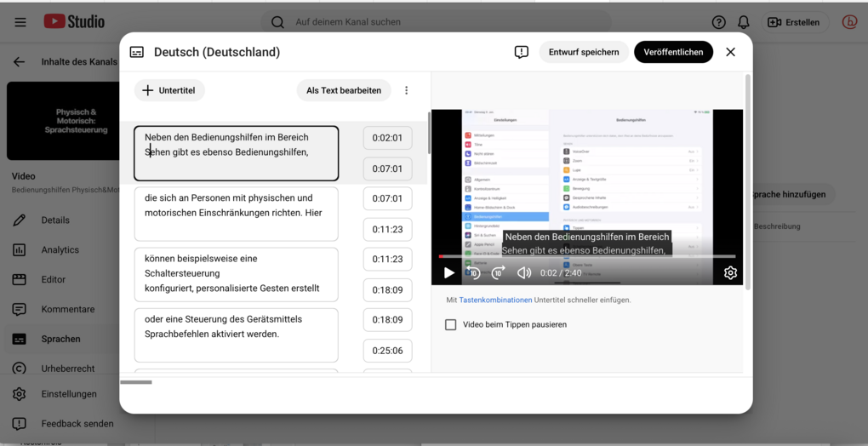This screenshot has height=446, width=868.
Task: Open the Tastenkombinationen link
Action: (x=495, y=300)
